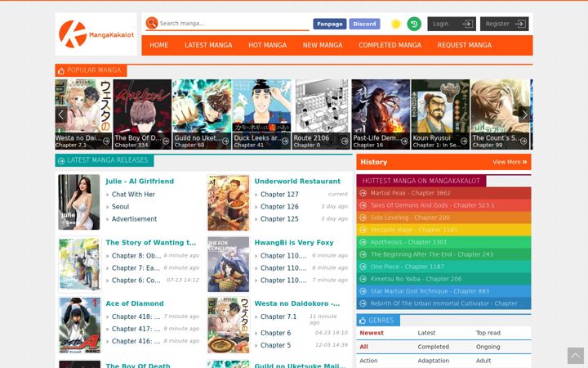Click the Register button
This screenshot has width=588, height=368.
tap(505, 24)
